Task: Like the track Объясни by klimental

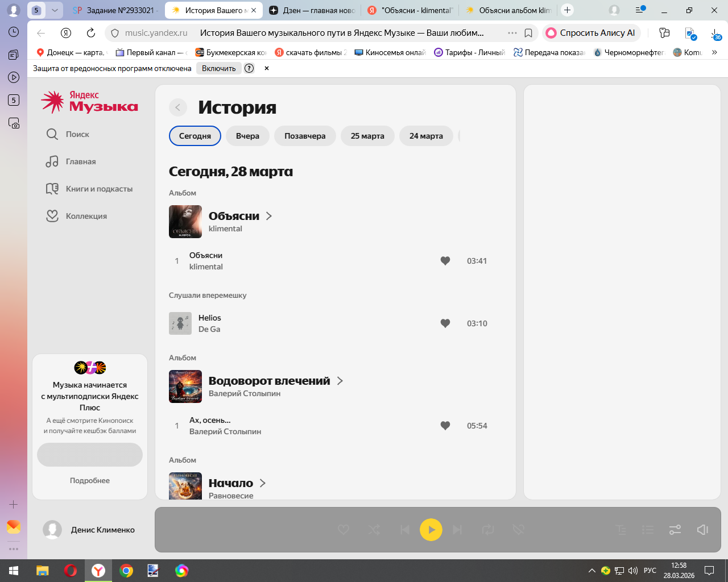Action: (445, 261)
